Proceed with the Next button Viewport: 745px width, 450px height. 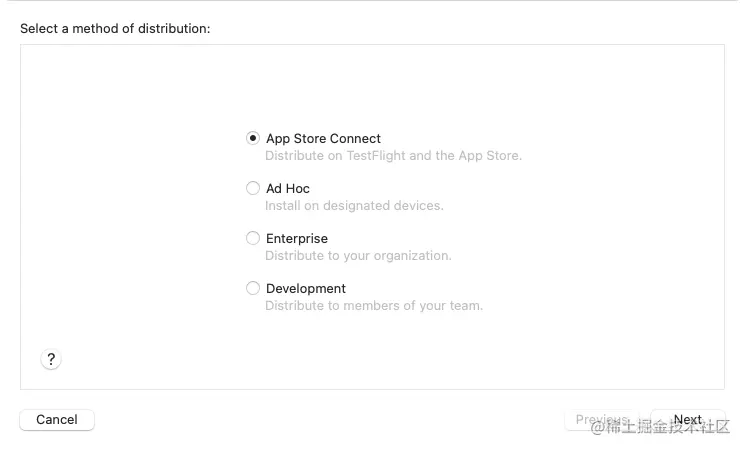(x=688, y=420)
